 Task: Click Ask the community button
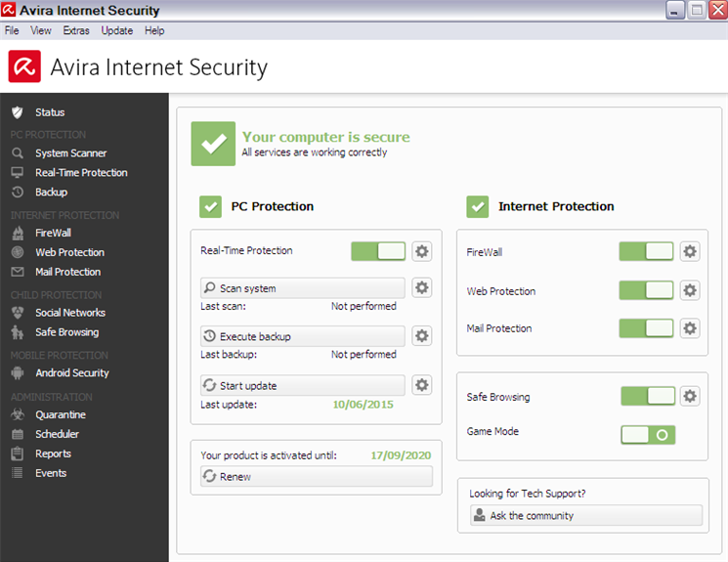584,515
